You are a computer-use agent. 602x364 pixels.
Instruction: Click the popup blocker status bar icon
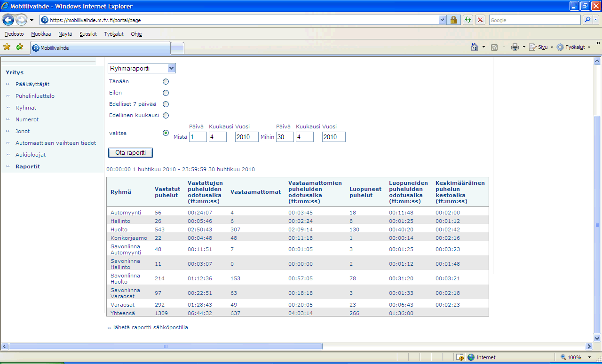point(460,357)
